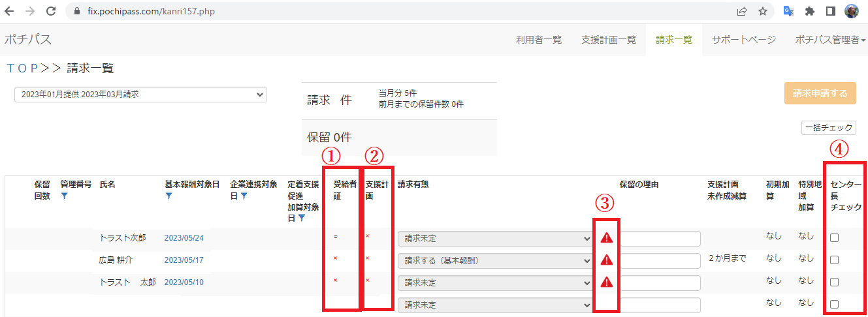Open 請求有無 dropdown for トラスト 太郎

pyautogui.click(x=495, y=283)
